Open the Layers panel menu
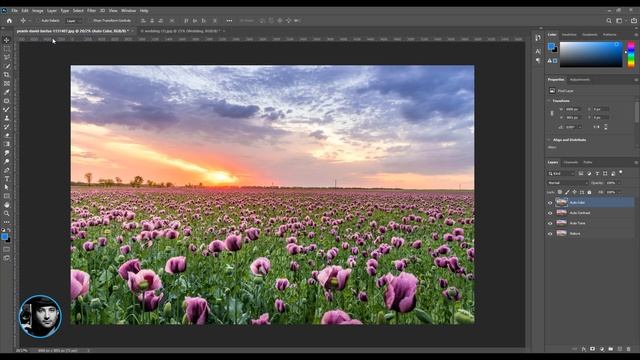 tap(636, 162)
